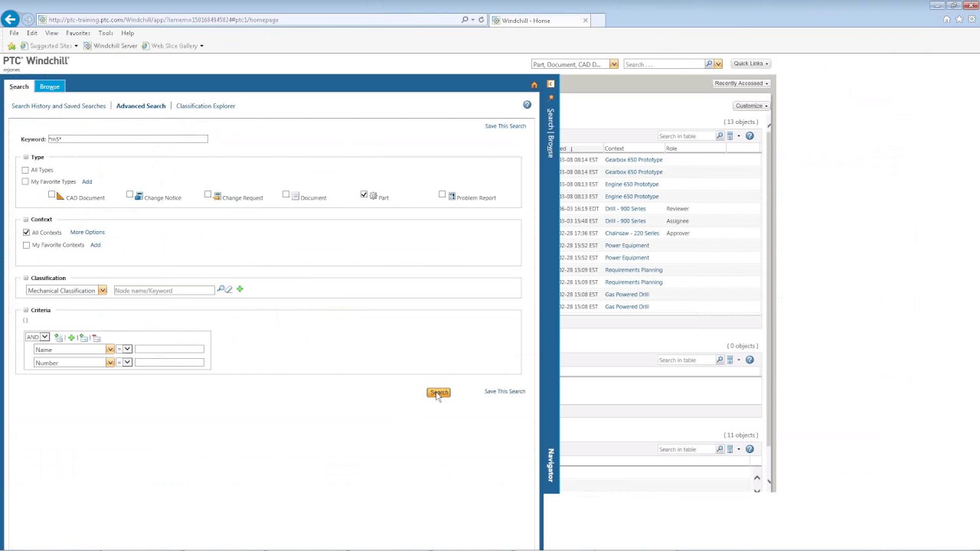This screenshot has width=980, height=551.
Task: Click the global search magnifier icon
Action: [709, 64]
